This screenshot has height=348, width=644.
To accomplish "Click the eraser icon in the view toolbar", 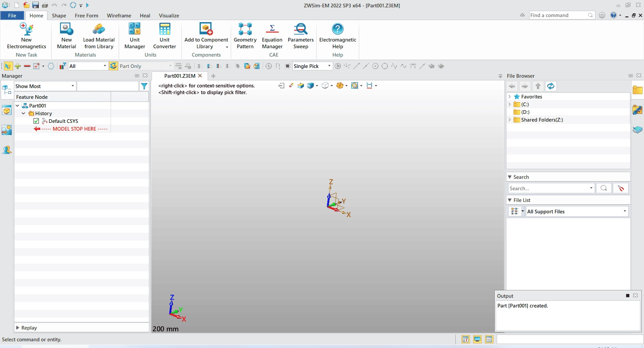I will pos(291,85).
